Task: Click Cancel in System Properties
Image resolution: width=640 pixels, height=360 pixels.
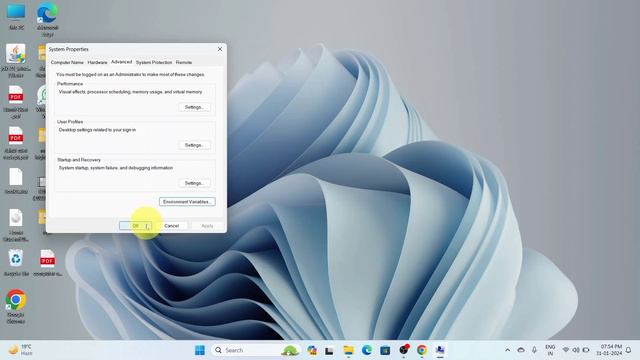Action: pyautogui.click(x=171, y=226)
